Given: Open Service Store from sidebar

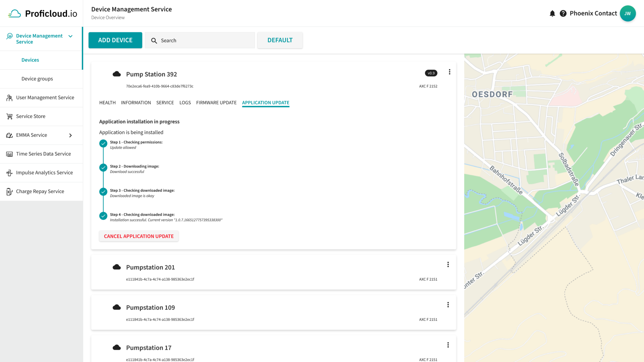Looking at the screenshot, I should point(31,116).
